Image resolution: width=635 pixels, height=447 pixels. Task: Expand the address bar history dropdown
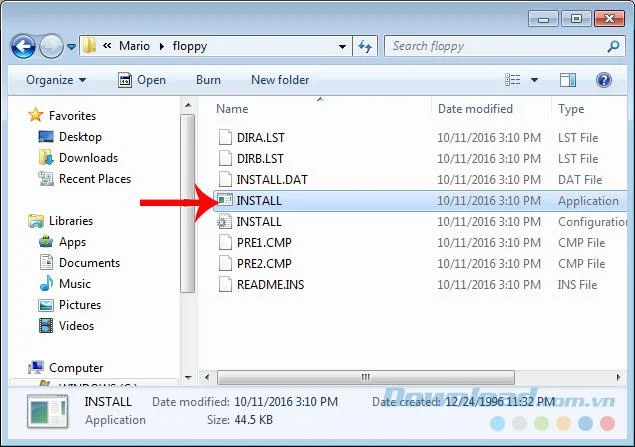(x=342, y=47)
